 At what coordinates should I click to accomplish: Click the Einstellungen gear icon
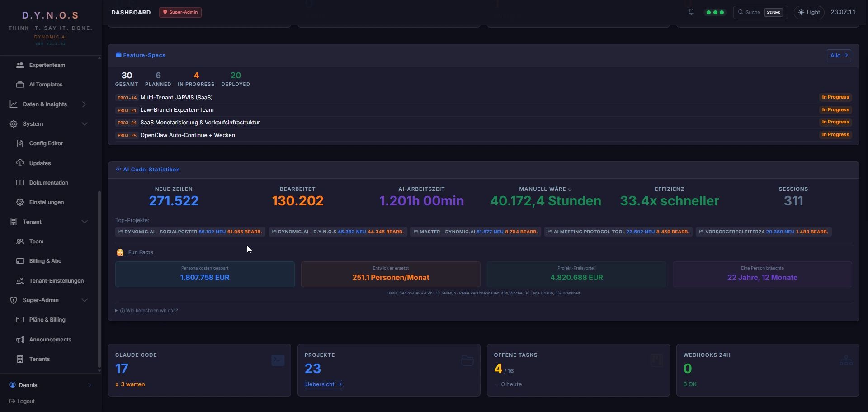[20, 202]
